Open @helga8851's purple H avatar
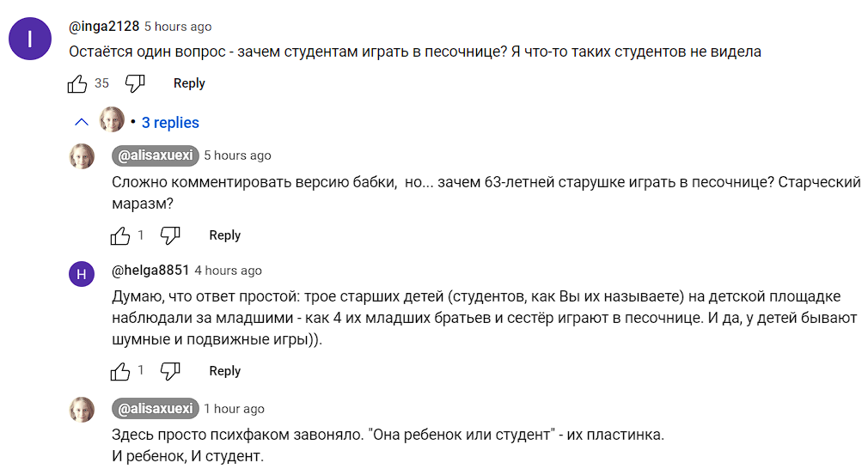This screenshot has height=469, width=868. (x=82, y=274)
